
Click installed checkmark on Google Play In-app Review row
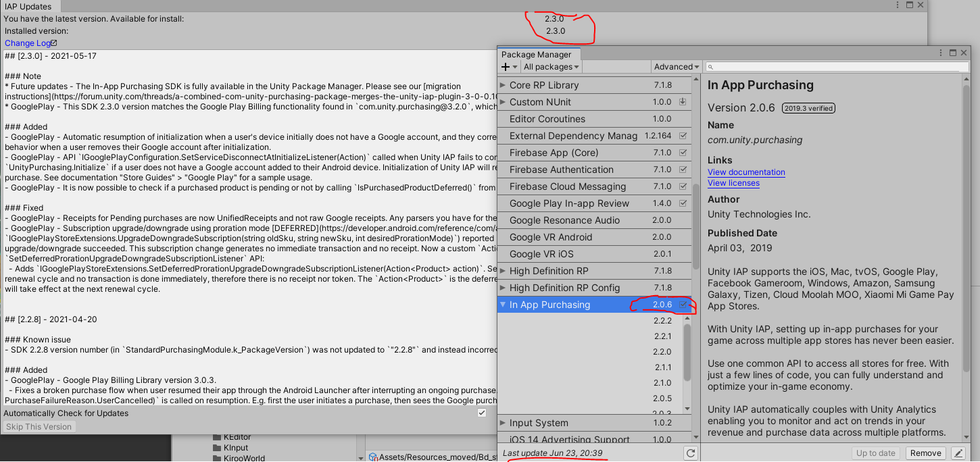[x=683, y=203]
